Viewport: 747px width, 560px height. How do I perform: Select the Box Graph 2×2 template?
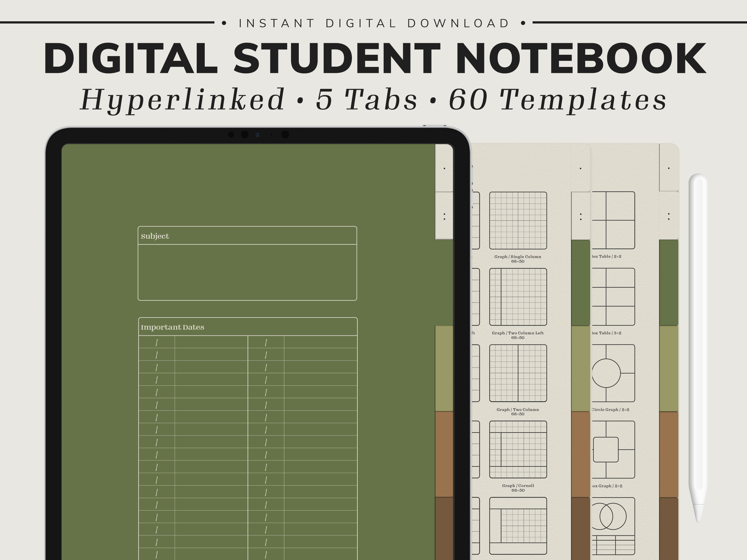(614, 450)
